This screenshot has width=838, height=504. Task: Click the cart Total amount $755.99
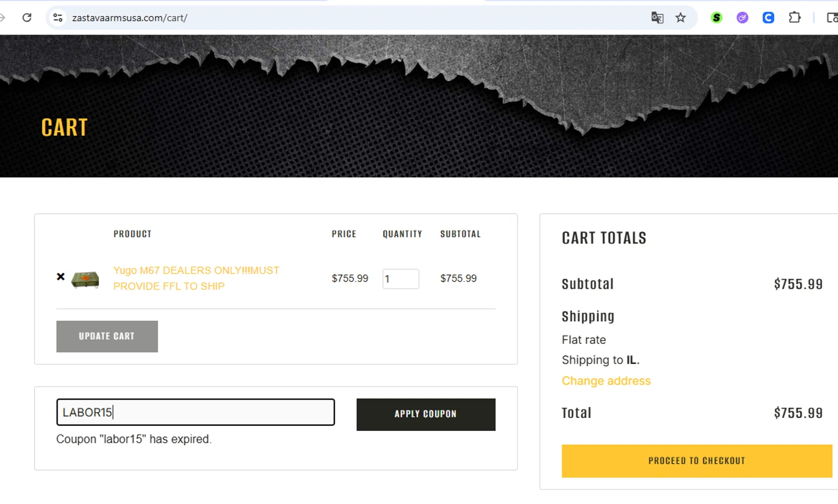click(798, 413)
